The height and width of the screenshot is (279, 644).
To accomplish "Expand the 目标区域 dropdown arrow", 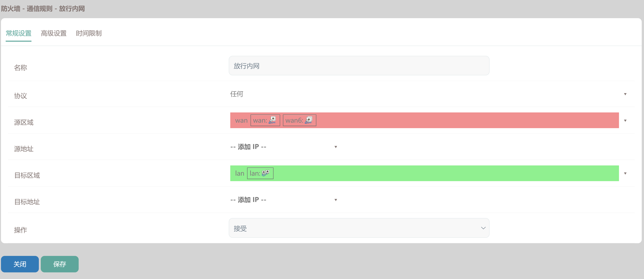I will coord(625,173).
